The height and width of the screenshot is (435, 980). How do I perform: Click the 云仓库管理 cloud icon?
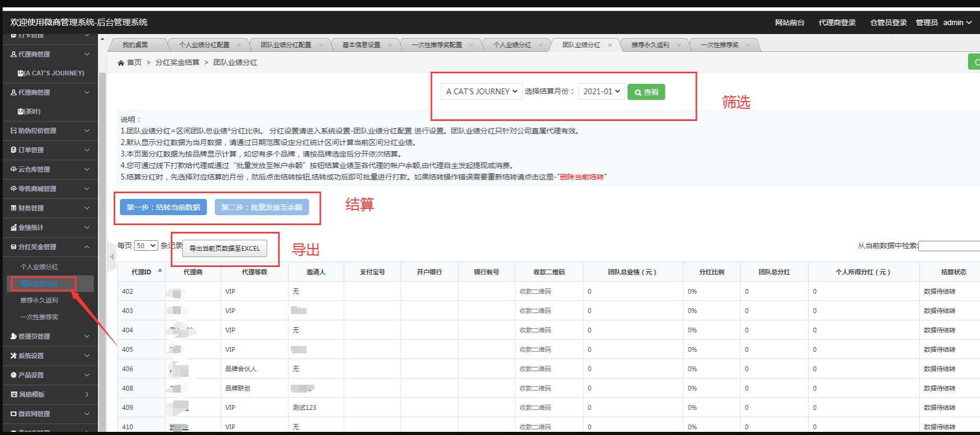[14, 170]
